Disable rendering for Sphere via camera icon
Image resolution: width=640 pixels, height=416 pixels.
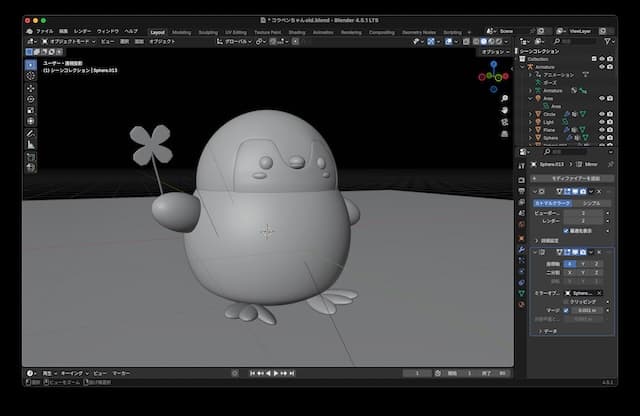point(610,138)
